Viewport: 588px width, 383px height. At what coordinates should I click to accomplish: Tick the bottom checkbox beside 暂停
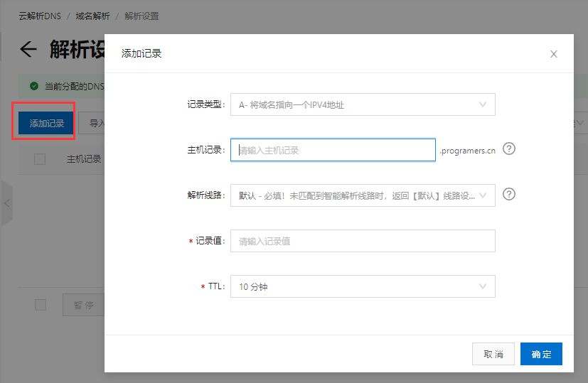[x=41, y=305]
